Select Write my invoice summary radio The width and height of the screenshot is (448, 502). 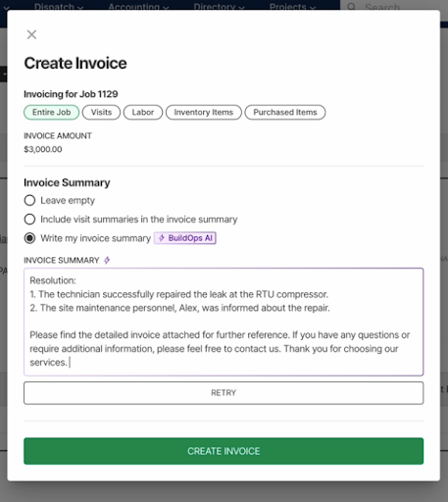[x=29, y=238]
